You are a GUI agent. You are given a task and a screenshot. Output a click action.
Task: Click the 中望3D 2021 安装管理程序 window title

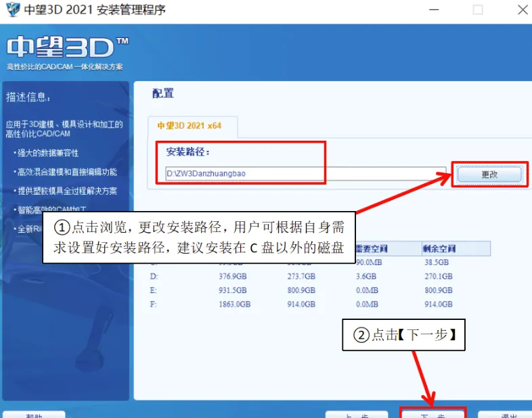tap(95, 9)
